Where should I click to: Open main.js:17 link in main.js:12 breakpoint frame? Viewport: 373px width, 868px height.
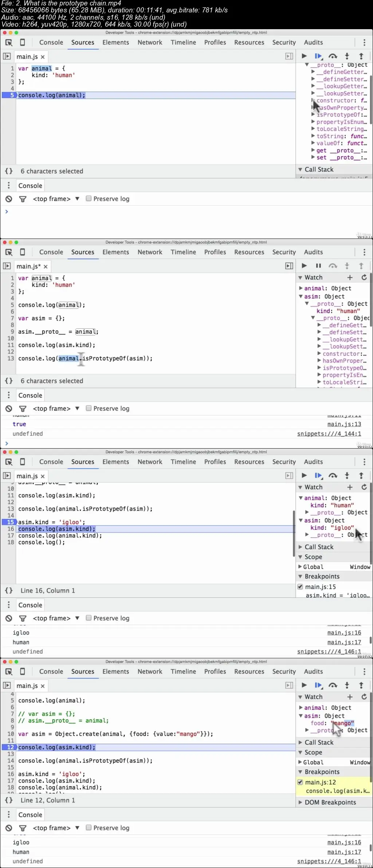pyautogui.click(x=344, y=852)
